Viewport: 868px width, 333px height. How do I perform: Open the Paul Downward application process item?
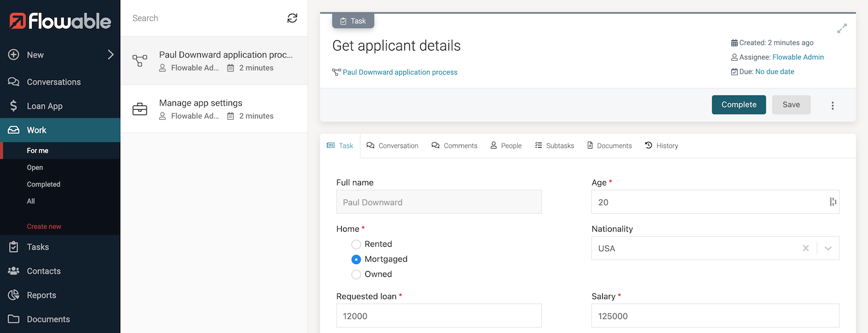pyautogui.click(x=214, y=61)
